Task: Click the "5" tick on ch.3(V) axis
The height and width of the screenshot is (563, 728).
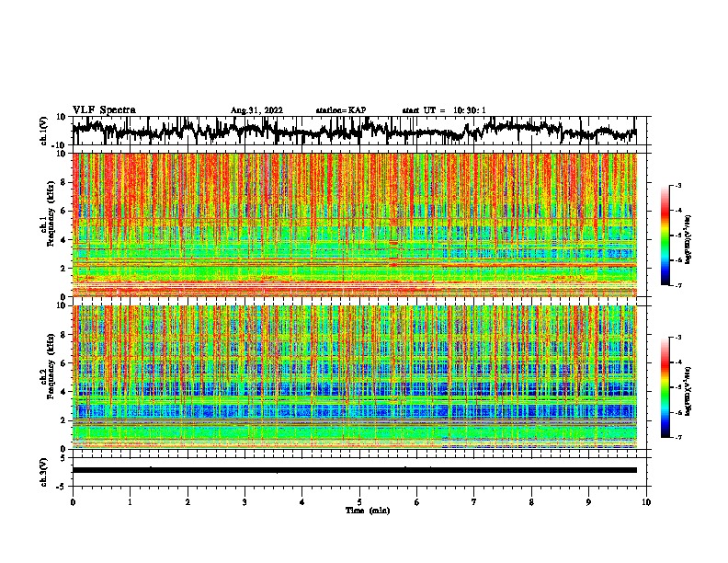Action: [x=63, y=458]
